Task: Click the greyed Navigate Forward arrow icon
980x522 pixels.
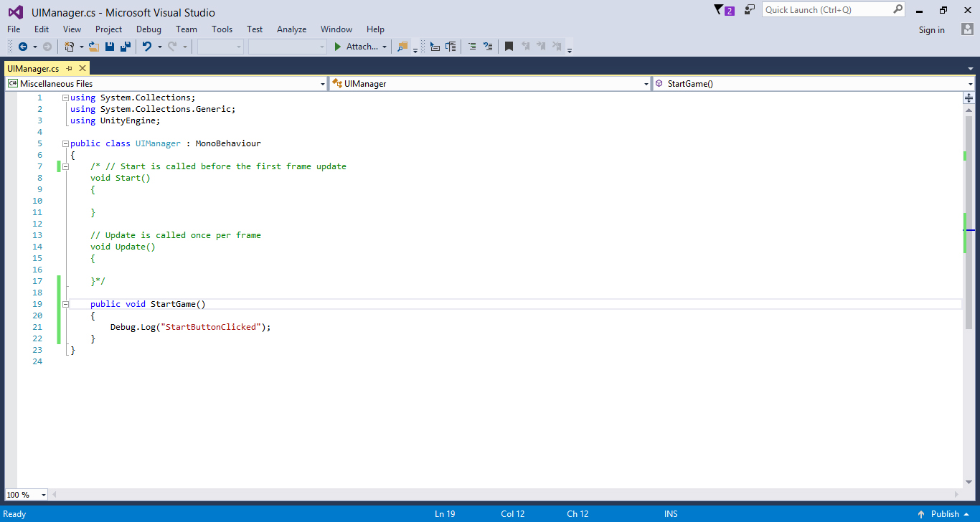Action: tap(47, 47)
